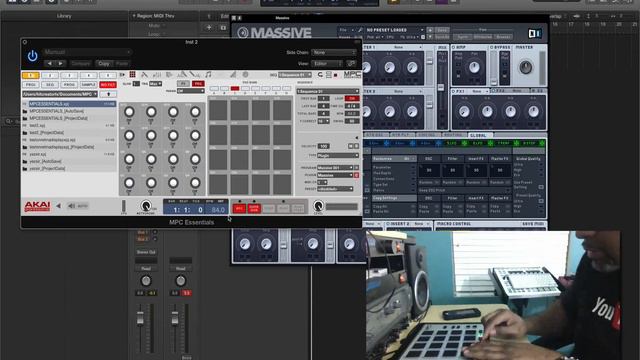This screenshot has height=360, width=640.
Task: Click the Master knob in Massive
Action: pos(525,67)
